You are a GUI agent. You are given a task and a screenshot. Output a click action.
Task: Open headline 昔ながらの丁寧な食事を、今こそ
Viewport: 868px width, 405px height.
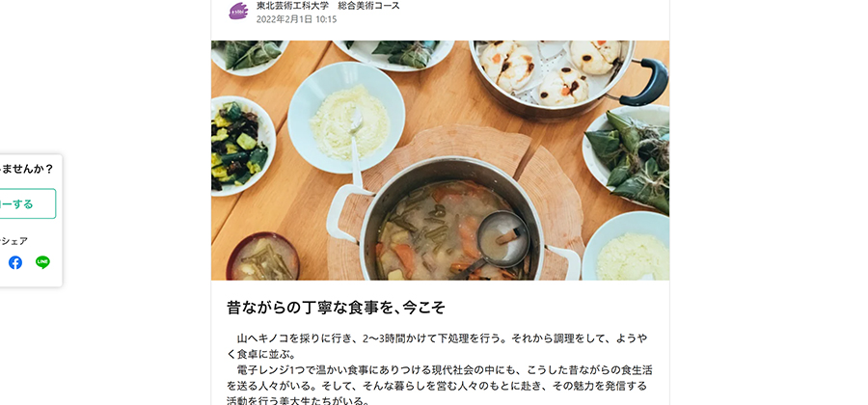(x=336, y=308)
